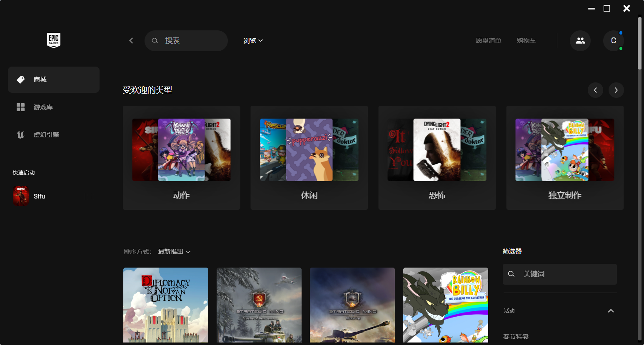
Task: Maximize the Epic Games launcher window
Action: point(607,8)
